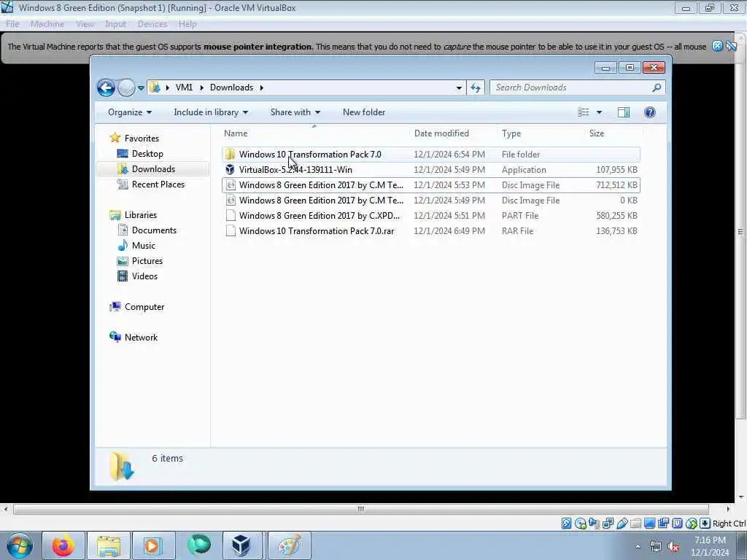Toggle the preview pane
The height and width of the screenshot is (560, 747).
click(624, 112)
